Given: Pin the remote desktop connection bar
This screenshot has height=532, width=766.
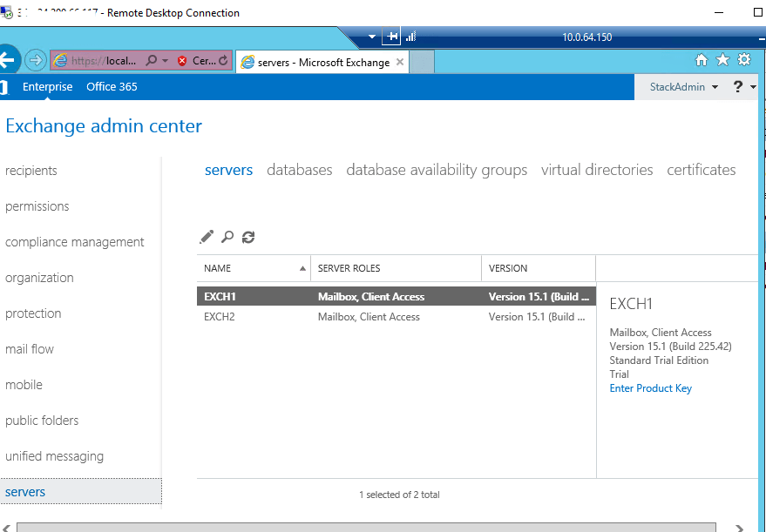Looking at the screenshot, I should (392, 37).
